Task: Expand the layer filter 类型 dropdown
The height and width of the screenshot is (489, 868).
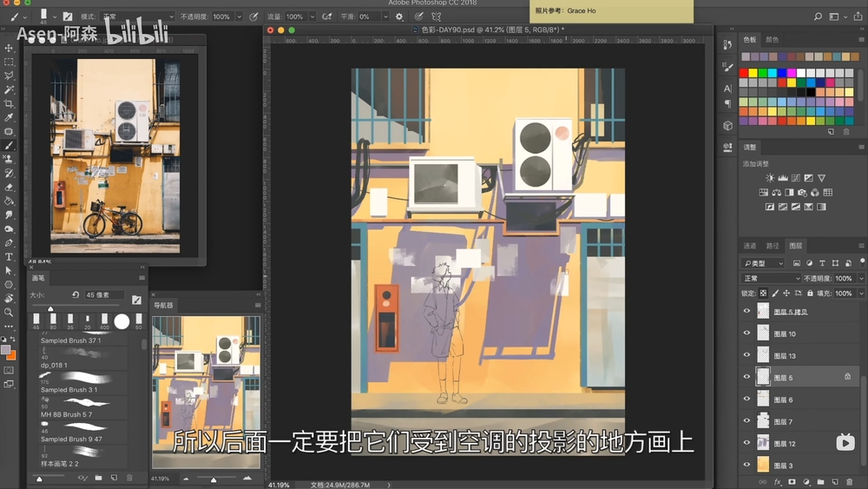Action: pyautogui.click(x=764, y=263)
